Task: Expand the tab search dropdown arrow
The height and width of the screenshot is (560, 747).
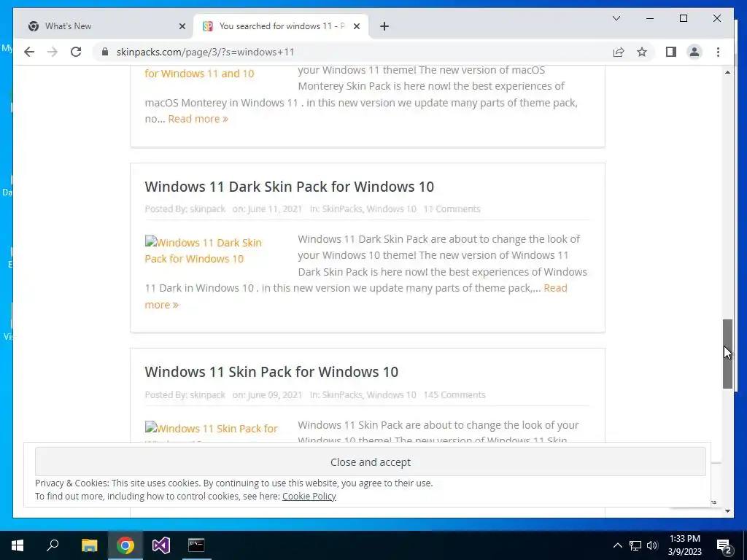Action: (616, 18)
